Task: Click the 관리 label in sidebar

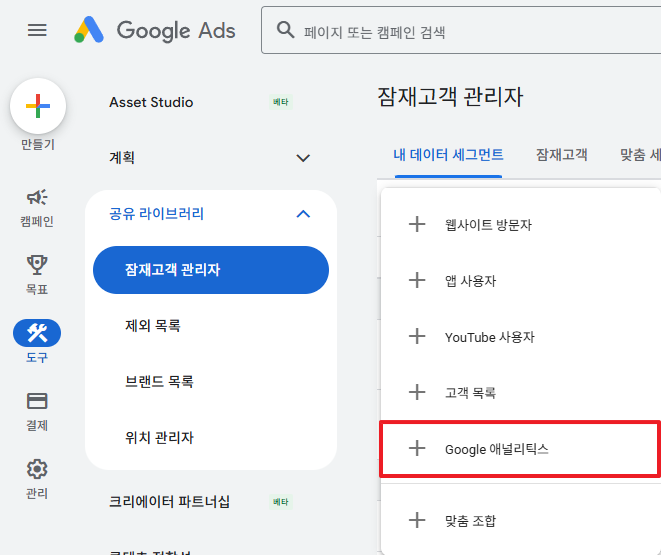Action: tap(37, 493)
